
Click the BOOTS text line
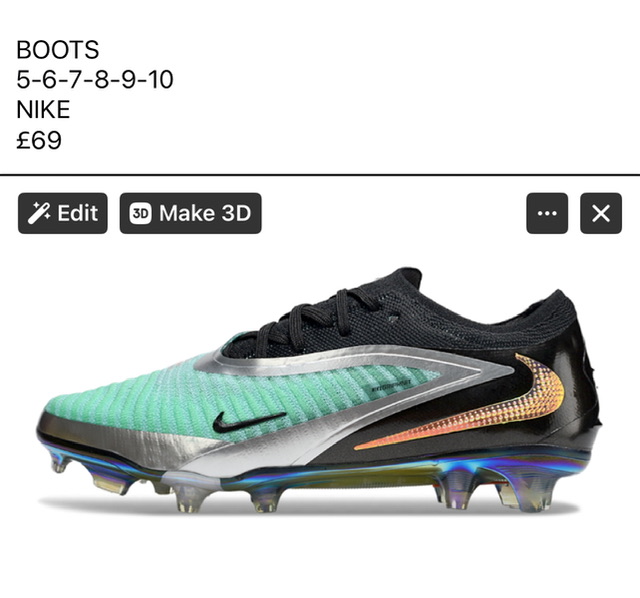58,50
